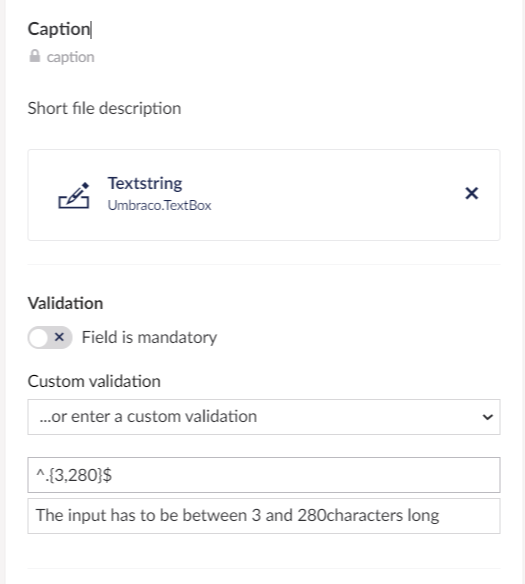Viewport: 525px width, 584px height.
Task: Click the white knob of mandatory toggle
Action: pos(39,338)
